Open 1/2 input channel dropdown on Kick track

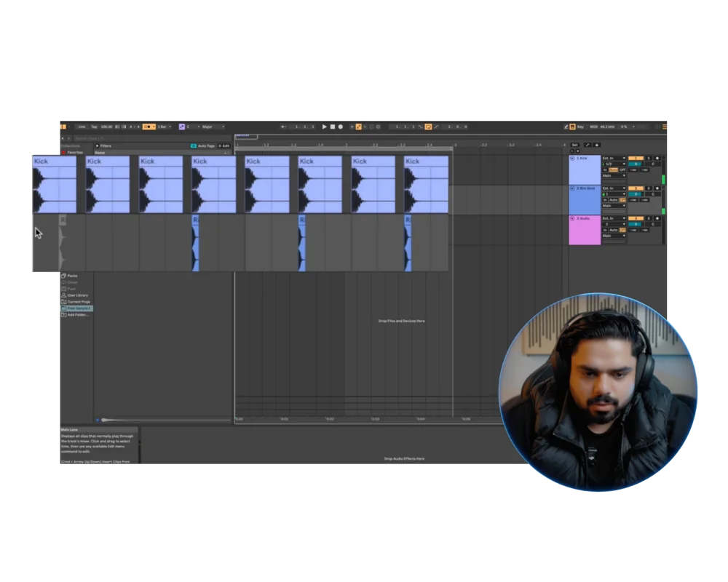tap(614, 164)
